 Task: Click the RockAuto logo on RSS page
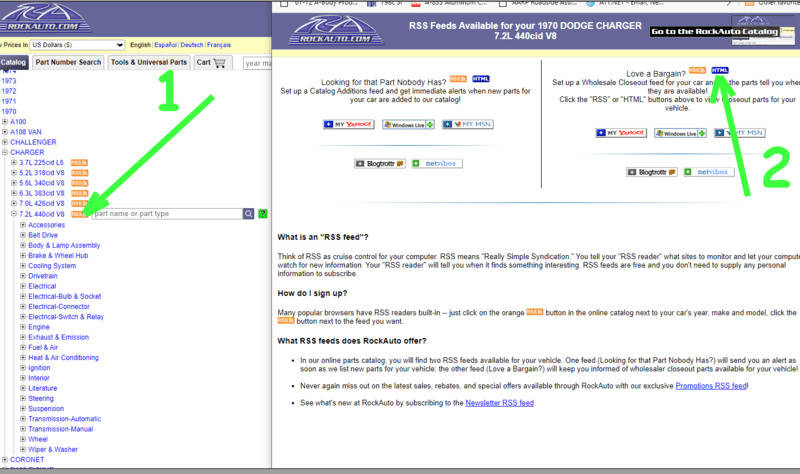336,30
